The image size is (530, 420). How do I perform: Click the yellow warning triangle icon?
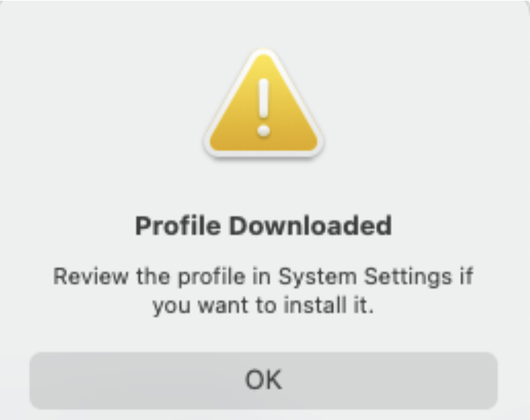tap(264, 104)
